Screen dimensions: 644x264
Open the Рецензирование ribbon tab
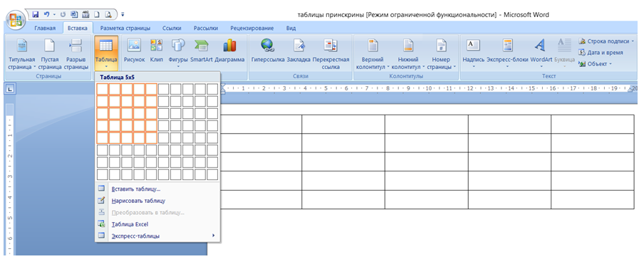(x=251, y=28)
